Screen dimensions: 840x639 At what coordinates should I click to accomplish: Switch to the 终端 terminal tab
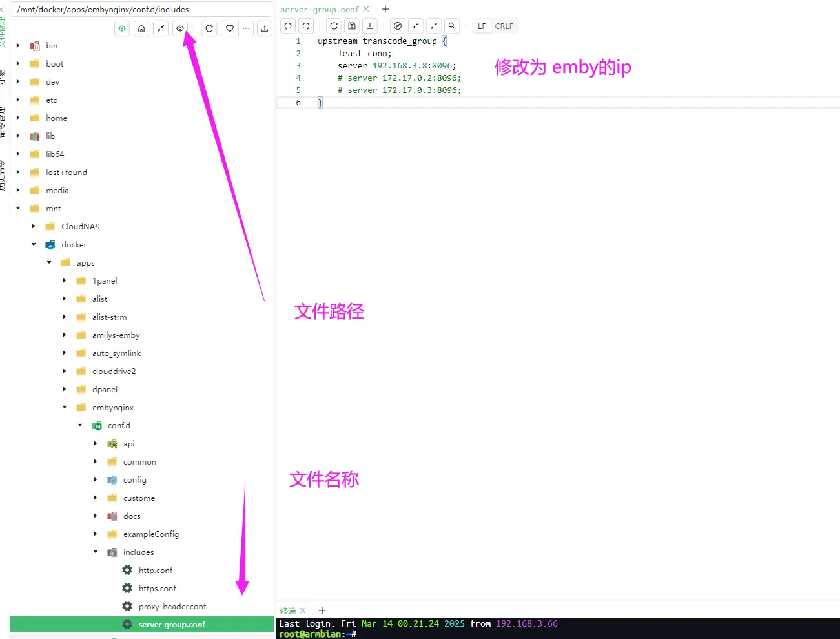[287, 610]
